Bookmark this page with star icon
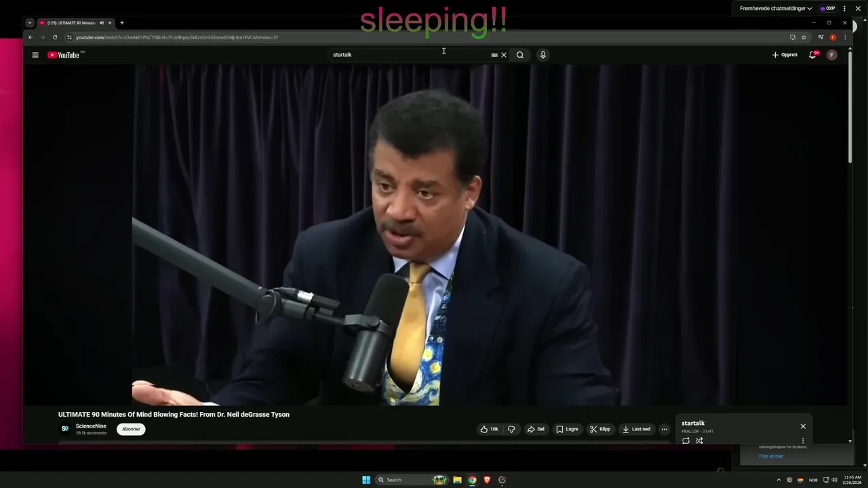The width and height of the screenshot is (868, 488). [804, 37]
